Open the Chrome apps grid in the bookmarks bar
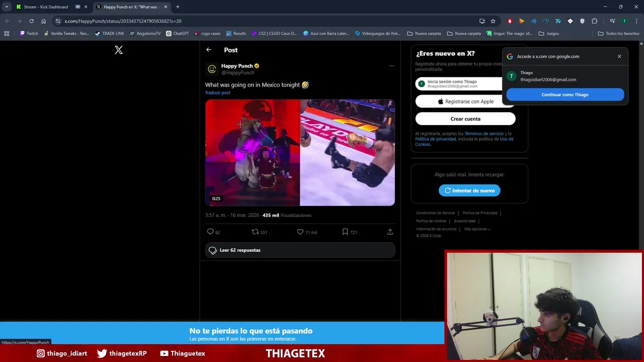Image resolution: width=644 pixels, height=362 pixels. 7,34
